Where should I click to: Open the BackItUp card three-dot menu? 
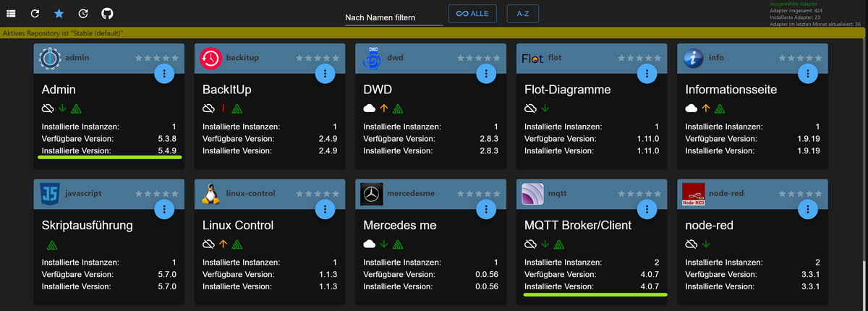pyautogui.click(x=325, y=73)
